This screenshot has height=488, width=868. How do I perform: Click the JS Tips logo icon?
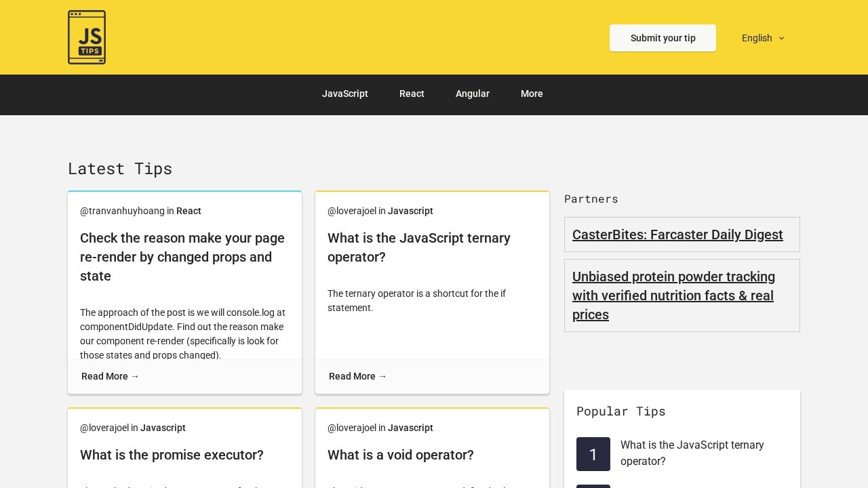point(87,37)
